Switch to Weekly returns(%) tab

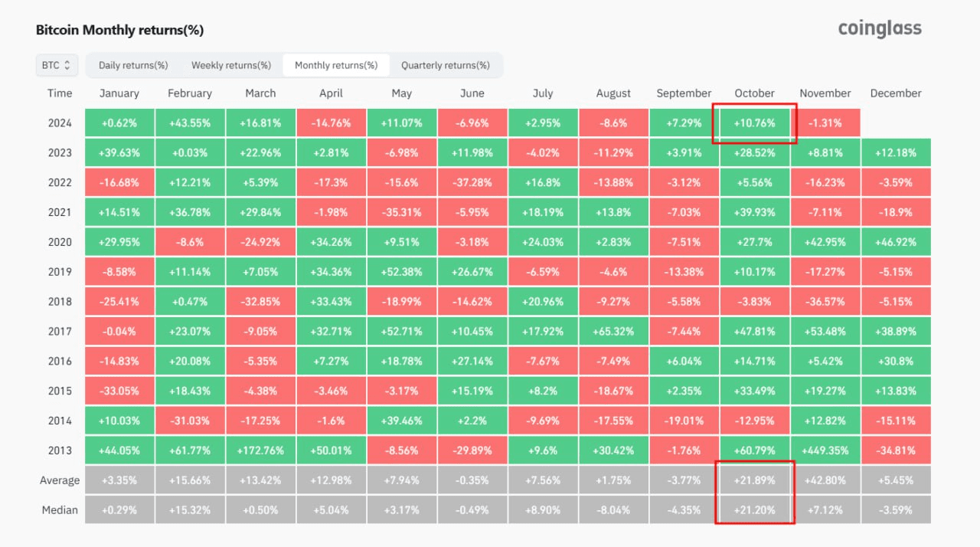pos(231,65)
